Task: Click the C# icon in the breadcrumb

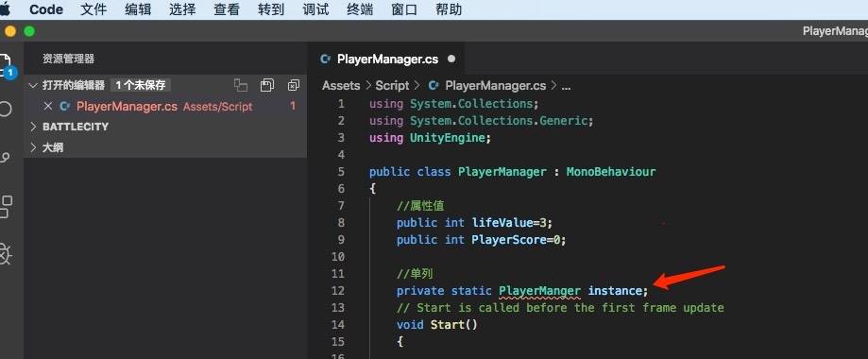Action: 434,86
